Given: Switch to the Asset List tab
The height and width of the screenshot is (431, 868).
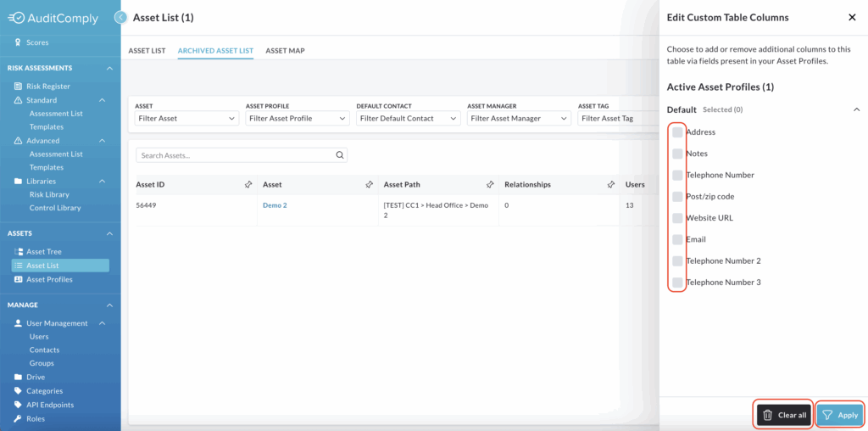Looking at the screenshot, I should click(x=147, y=51).
